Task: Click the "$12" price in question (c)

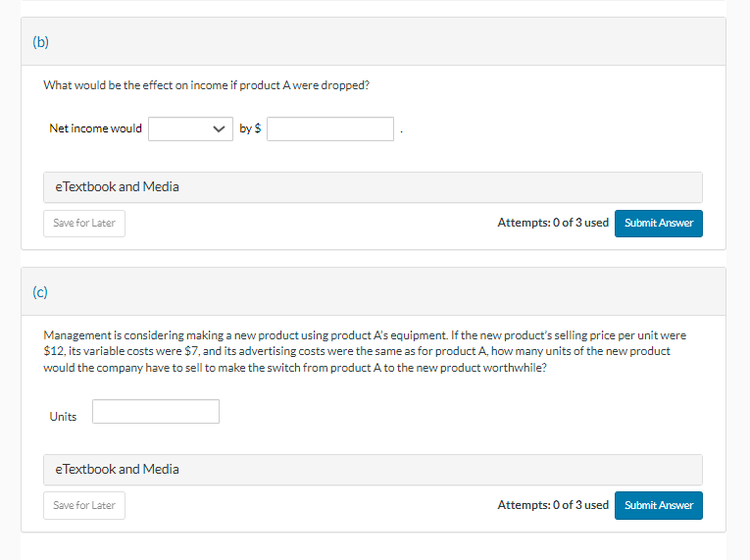Action: point(54,351)
